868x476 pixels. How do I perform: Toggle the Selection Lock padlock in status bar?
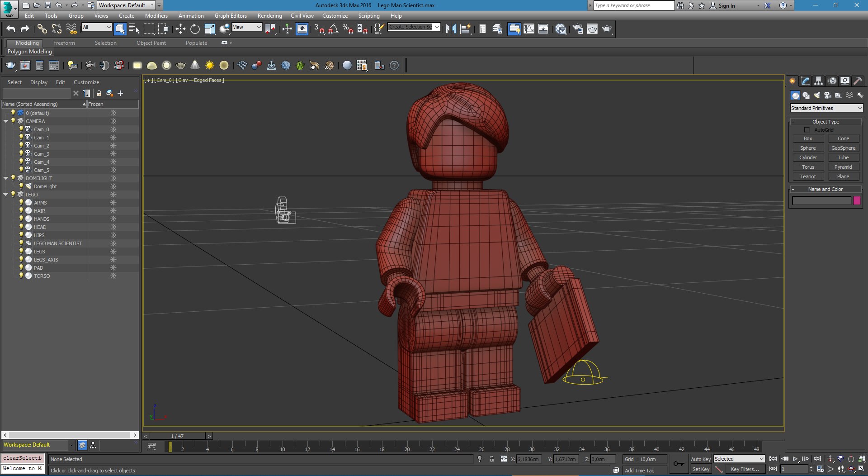click(x=491, y=459)
